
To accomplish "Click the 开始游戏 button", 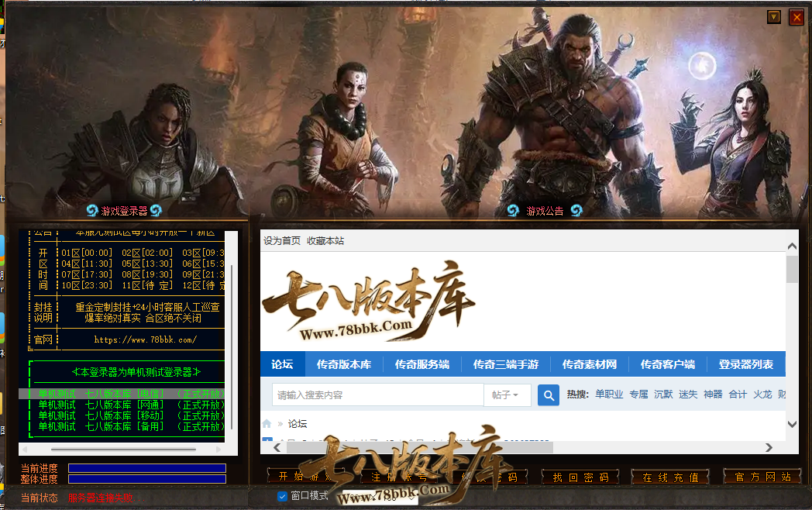I will pyautogui.click(x=306, y=477).
